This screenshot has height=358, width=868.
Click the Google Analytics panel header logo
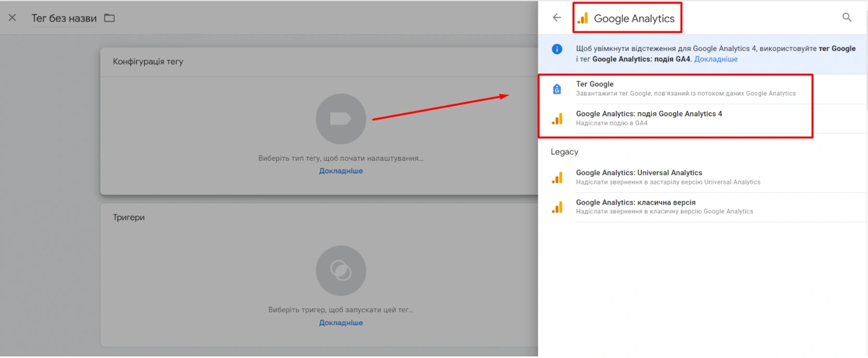(583, 18)
